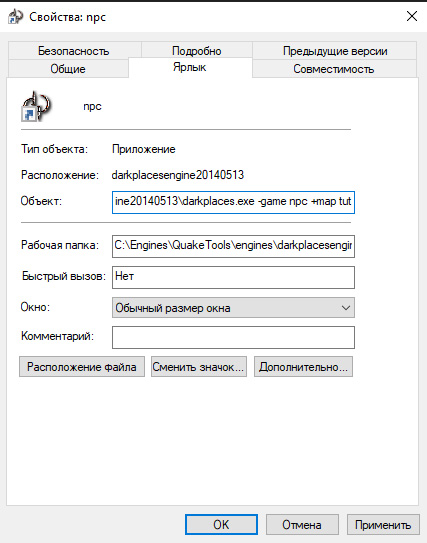Viewport: 427px width, 543px height.
Task: Click the npc shortcut icon
Action: point(36,107)
